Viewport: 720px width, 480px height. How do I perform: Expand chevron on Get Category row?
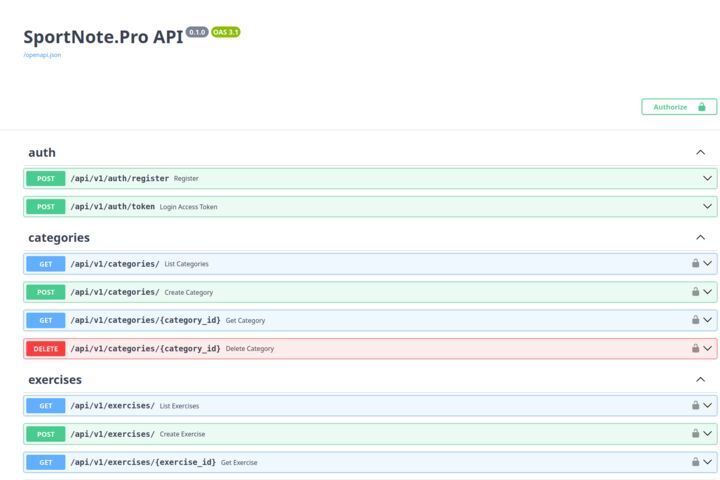coord(707,320)
